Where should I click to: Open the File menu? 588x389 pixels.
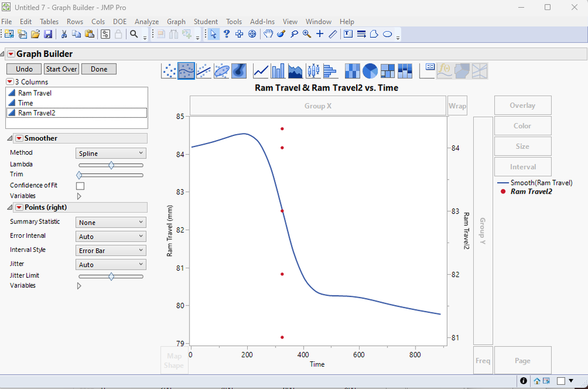6,22
